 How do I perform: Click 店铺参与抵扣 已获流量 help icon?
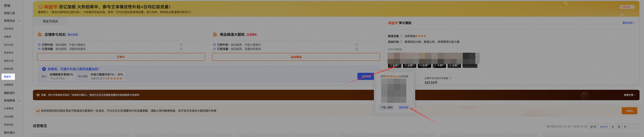click(x=181, y=49)
